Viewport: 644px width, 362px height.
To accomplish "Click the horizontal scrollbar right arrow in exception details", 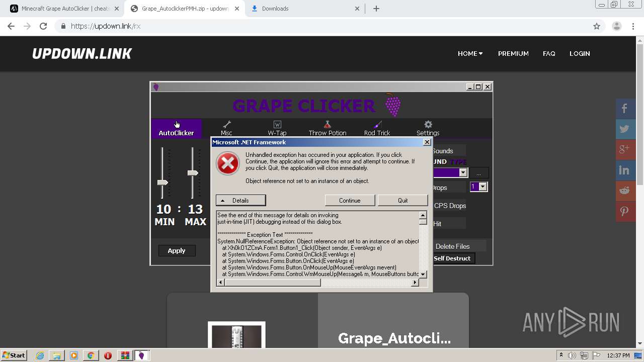I will (415, 283).
